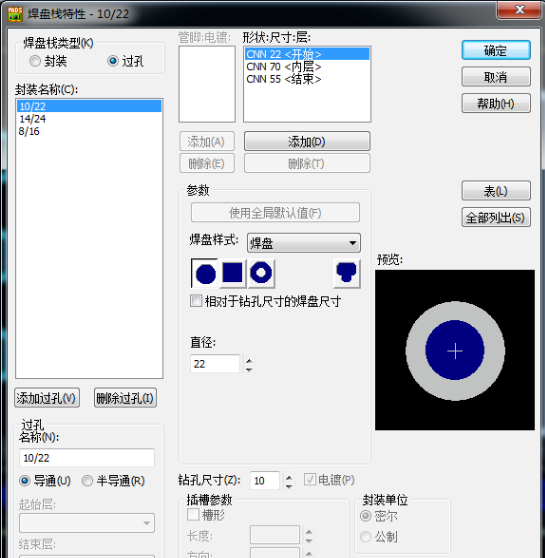Select the annular ring pad shape icon
The width and height of the screenshot is (545, 558).
pyautogui.click(x=261, y=273)
